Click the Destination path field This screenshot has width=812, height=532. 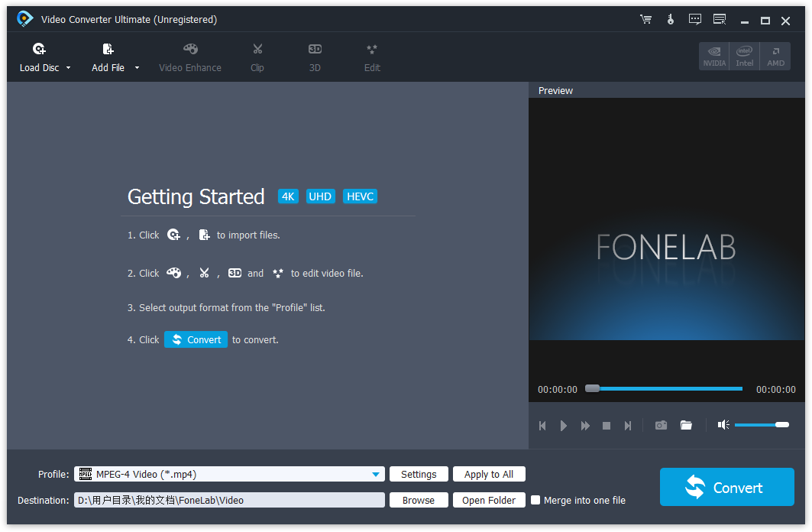tap(229, 500)
